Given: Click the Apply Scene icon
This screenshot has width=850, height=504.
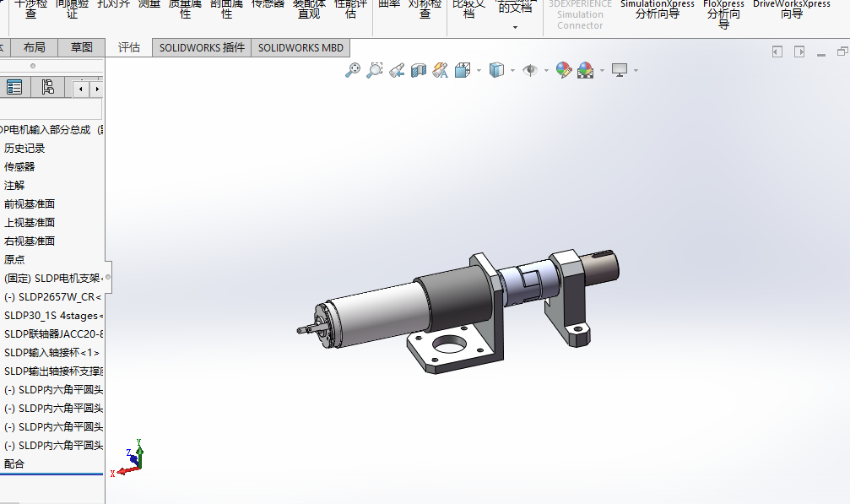Looking at the screenshot, I should 586,70.
